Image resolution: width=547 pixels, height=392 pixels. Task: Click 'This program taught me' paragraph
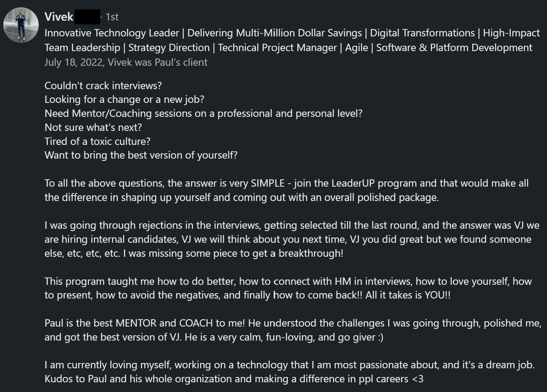click(x=288, y=288)
